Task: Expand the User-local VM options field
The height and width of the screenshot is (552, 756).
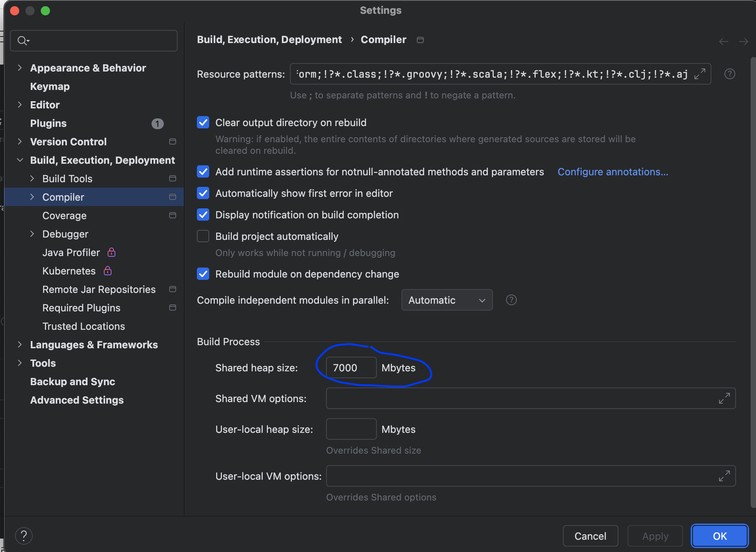Action: point(724,476)
